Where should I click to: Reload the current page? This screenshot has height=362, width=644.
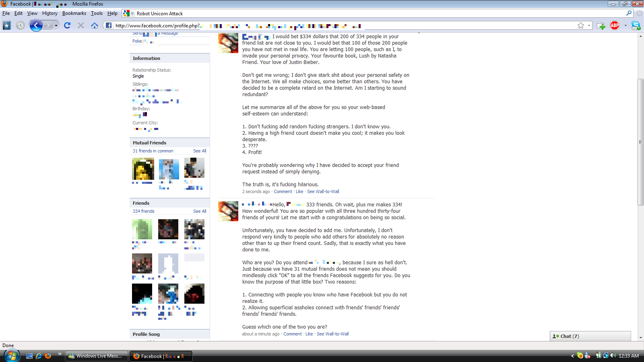pos(67,25)
